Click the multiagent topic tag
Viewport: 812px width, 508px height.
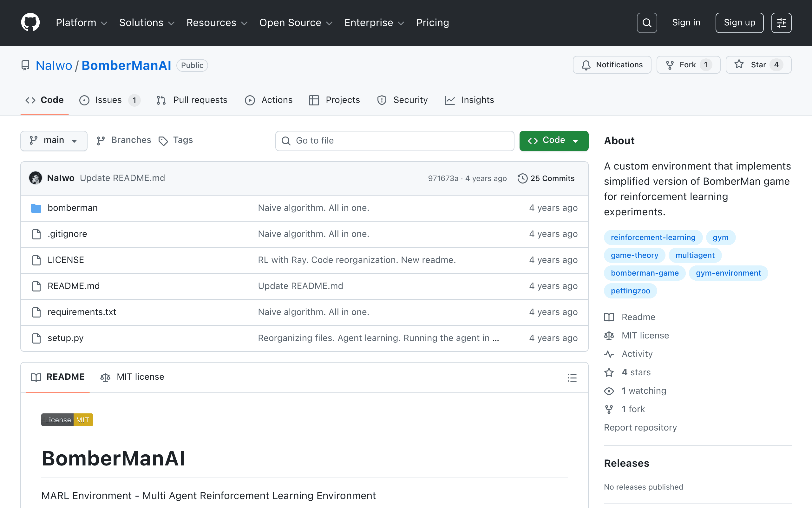coord(695,255)
